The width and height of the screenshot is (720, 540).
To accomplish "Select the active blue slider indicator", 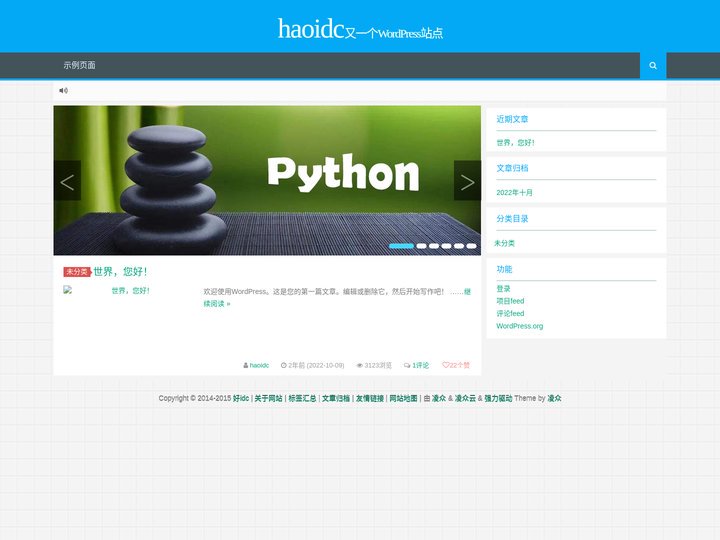I will [x=401, y=246].
